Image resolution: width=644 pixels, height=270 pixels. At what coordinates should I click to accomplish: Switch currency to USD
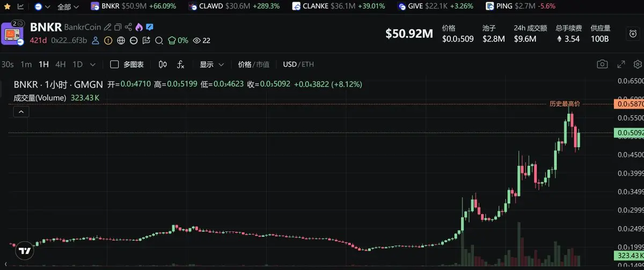click(x=290, y=64)
